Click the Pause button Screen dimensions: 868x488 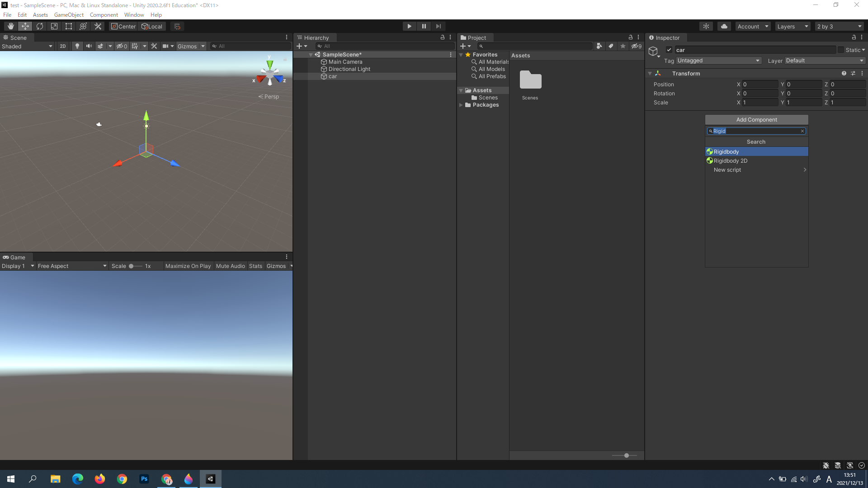point(424,26)
